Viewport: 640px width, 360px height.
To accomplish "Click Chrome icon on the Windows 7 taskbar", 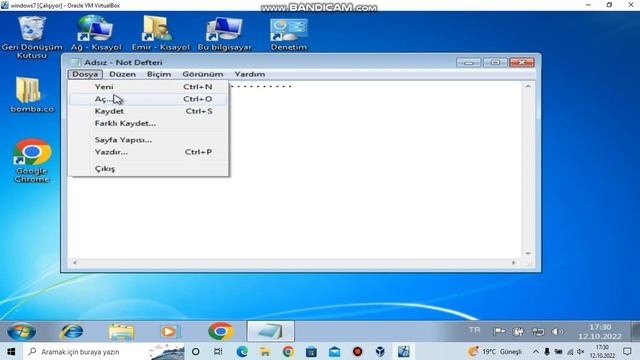I will click(x=220, y=331).
